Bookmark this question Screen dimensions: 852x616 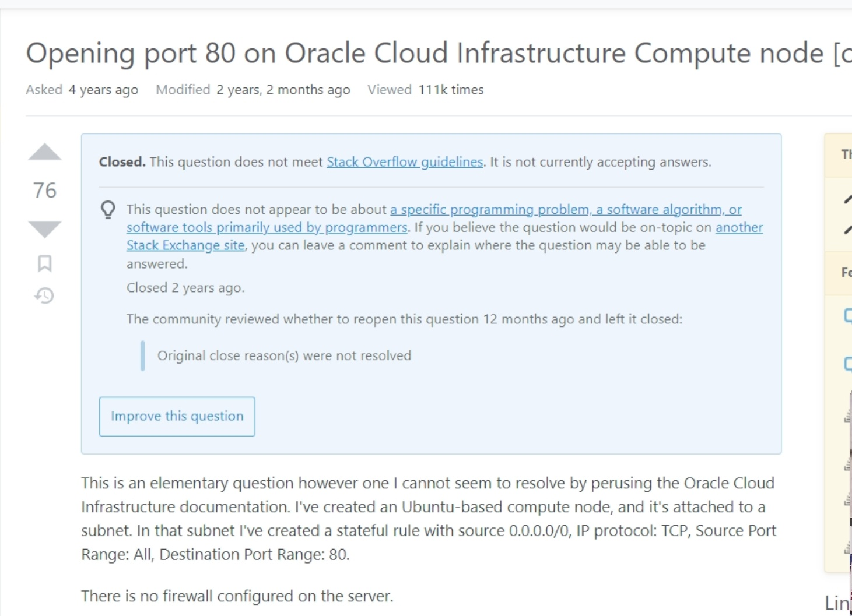click(x=45, y=263)
